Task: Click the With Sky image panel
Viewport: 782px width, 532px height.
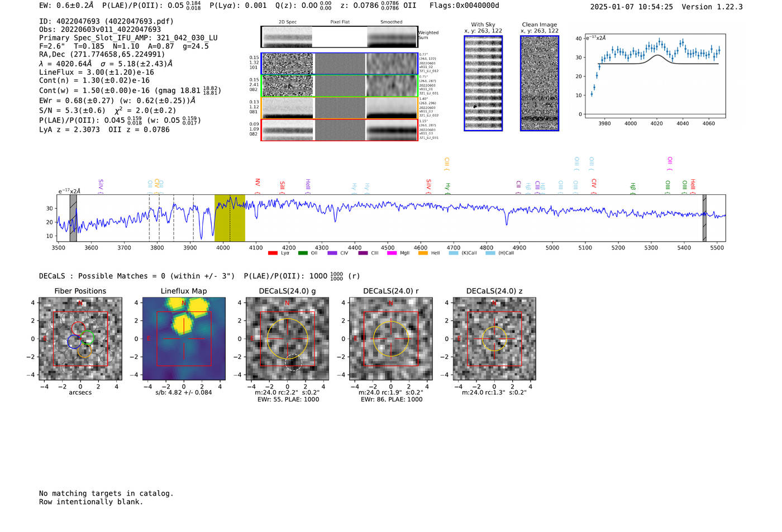Action: (483, 83)
